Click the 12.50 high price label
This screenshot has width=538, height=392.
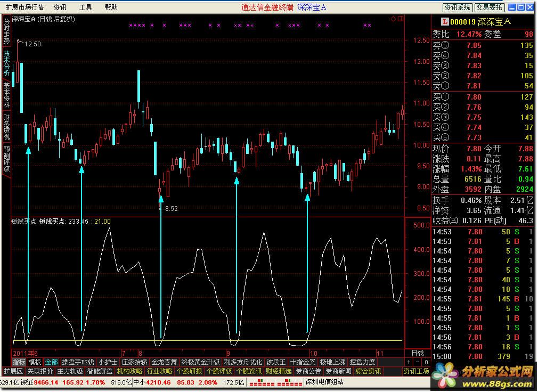click(32, 44)
